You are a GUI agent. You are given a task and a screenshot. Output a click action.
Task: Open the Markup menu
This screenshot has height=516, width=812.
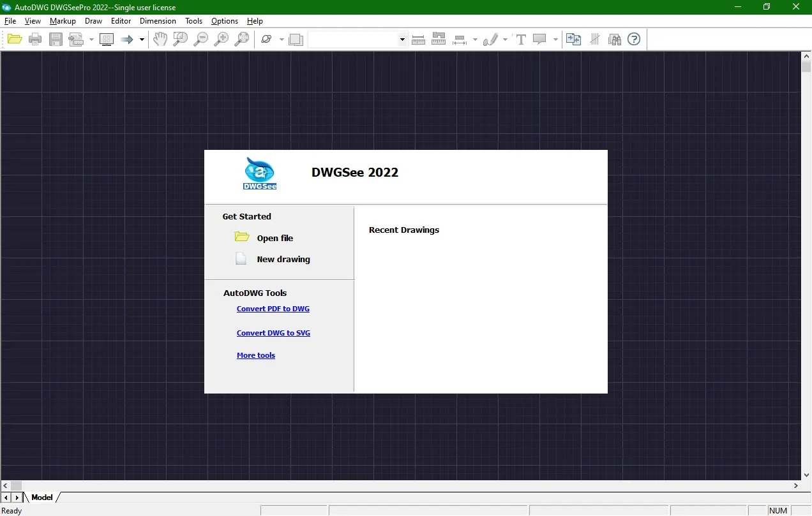click(63, 21)
